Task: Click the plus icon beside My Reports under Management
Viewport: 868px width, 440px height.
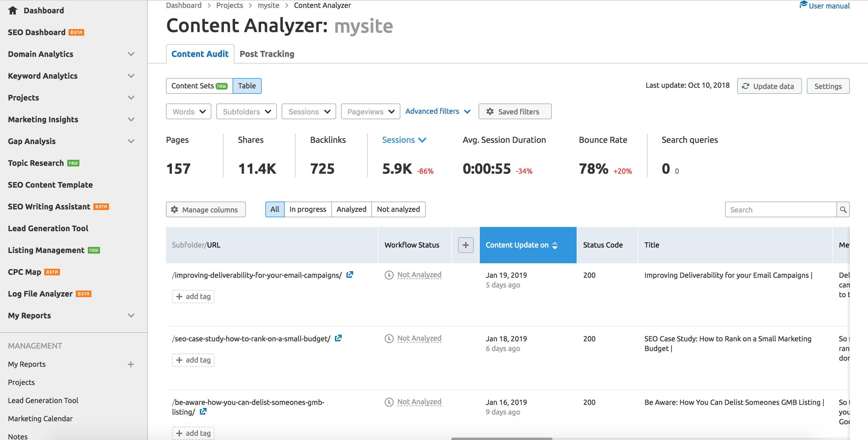Action: pyautogui.click(x=131, y=364)
